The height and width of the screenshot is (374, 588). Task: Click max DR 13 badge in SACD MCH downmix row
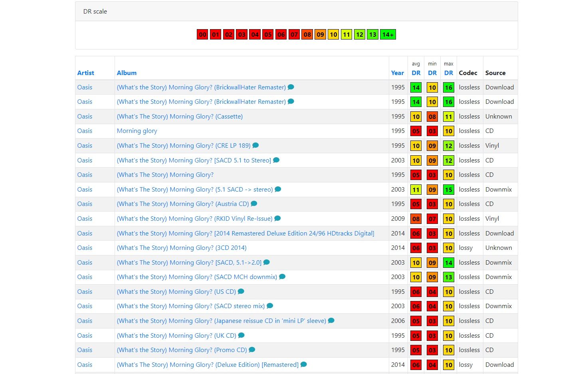coord(449,277)
